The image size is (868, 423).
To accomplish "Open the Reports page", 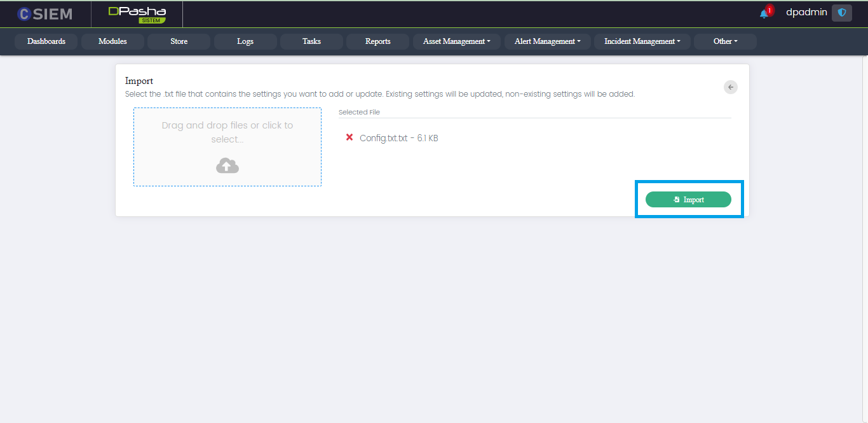I will pyautogui.click(x=377, y=41).
